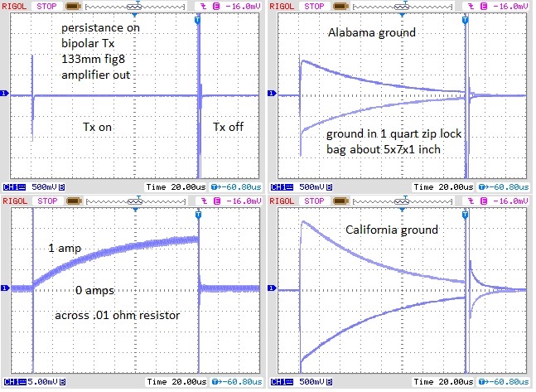Click STOP status in the Alabama ground panel
The image size is (536, 392).
(314, 6)
